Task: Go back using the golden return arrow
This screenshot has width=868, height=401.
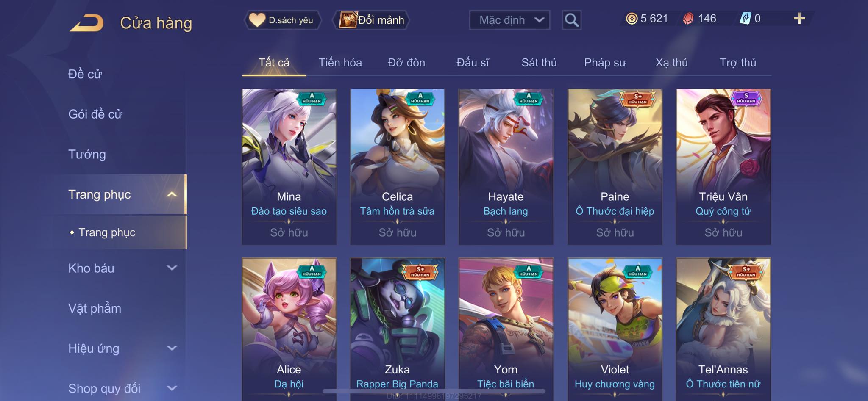Action: [86, 23]
